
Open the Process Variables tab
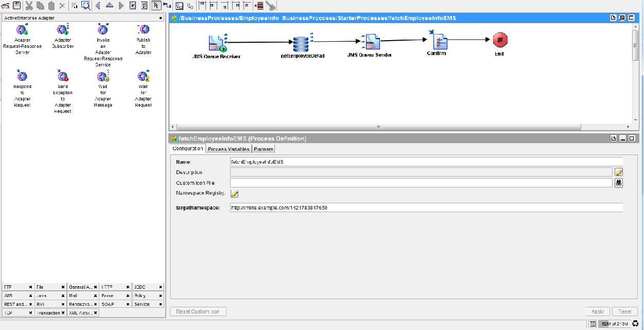point(229,149)
